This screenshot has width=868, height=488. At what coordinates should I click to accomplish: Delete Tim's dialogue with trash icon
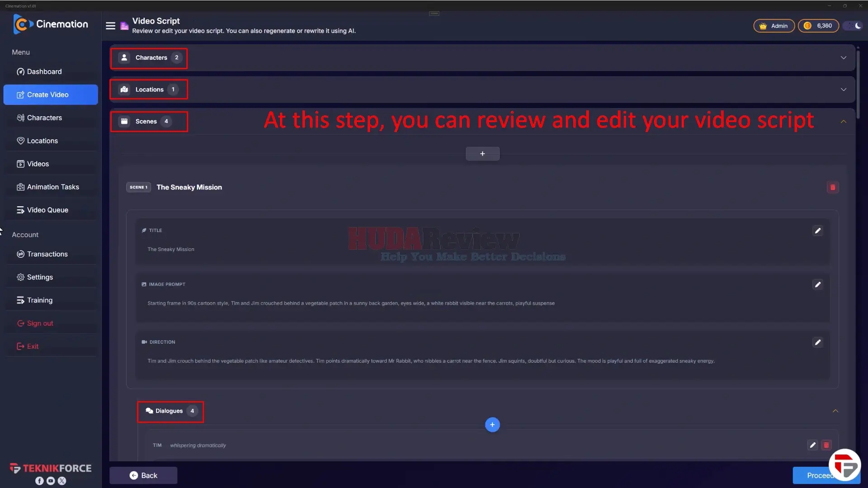[826, 445]
